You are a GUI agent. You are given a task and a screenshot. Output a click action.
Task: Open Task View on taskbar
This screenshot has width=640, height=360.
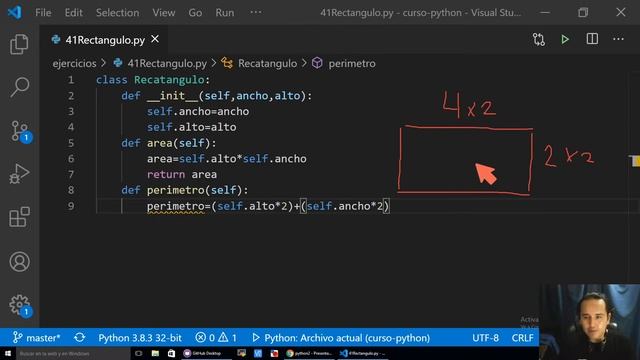tap(139, 353)
